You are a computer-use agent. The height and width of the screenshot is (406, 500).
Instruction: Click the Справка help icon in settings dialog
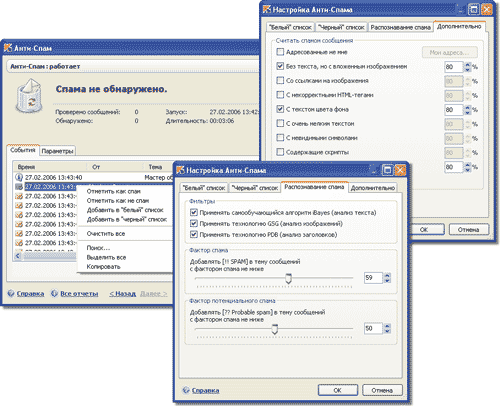[x=186, y=390]
